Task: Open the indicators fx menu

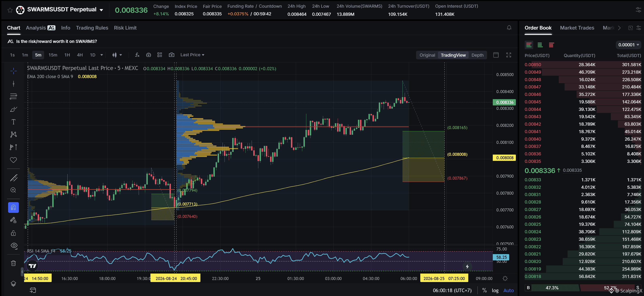Action: click(137, 55)
